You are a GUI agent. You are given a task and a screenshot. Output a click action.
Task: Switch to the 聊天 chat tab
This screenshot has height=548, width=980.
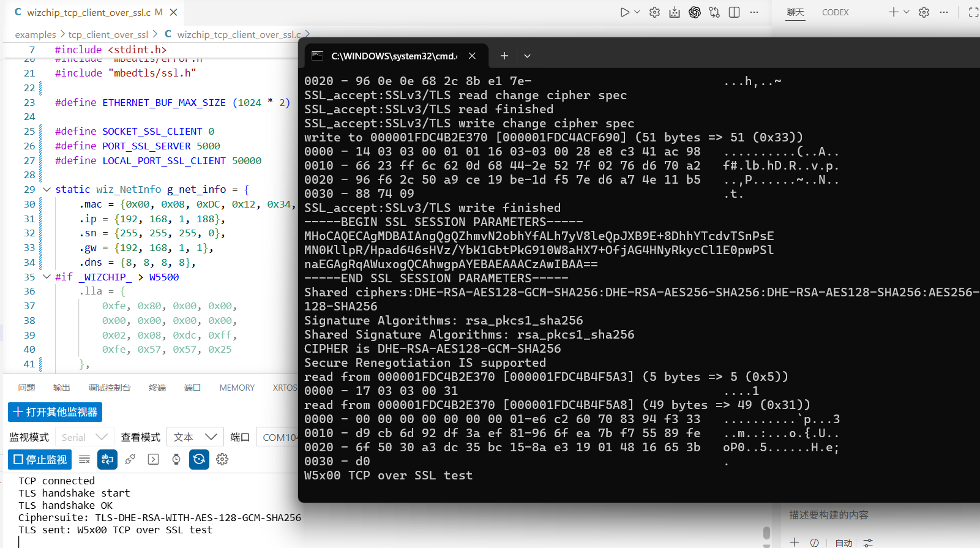point(796,12)
